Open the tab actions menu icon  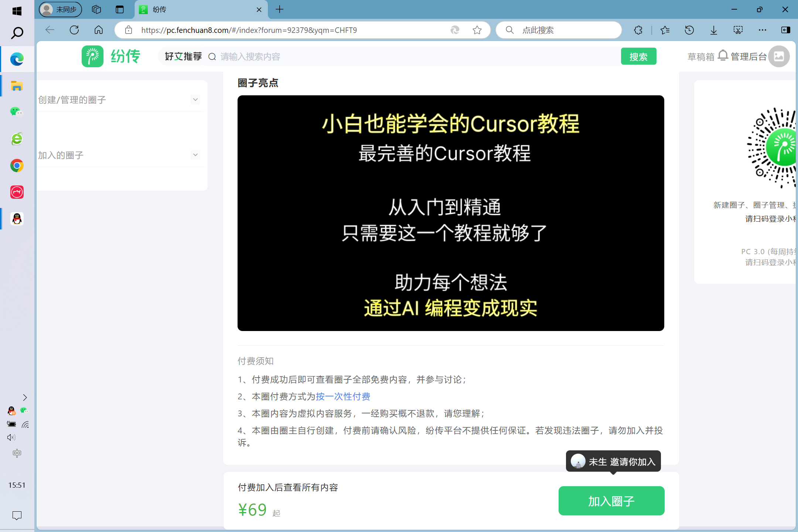(120, 10)
